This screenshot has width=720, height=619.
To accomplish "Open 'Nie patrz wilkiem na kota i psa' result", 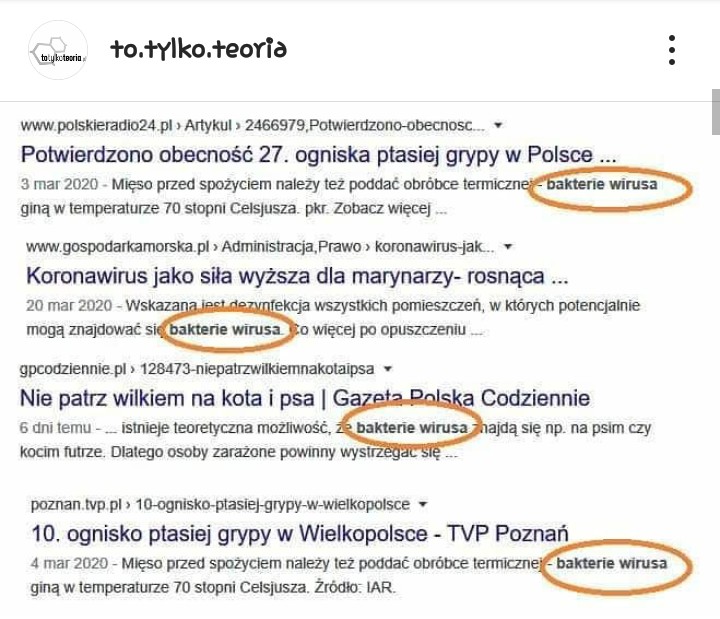I will [305, 398].
